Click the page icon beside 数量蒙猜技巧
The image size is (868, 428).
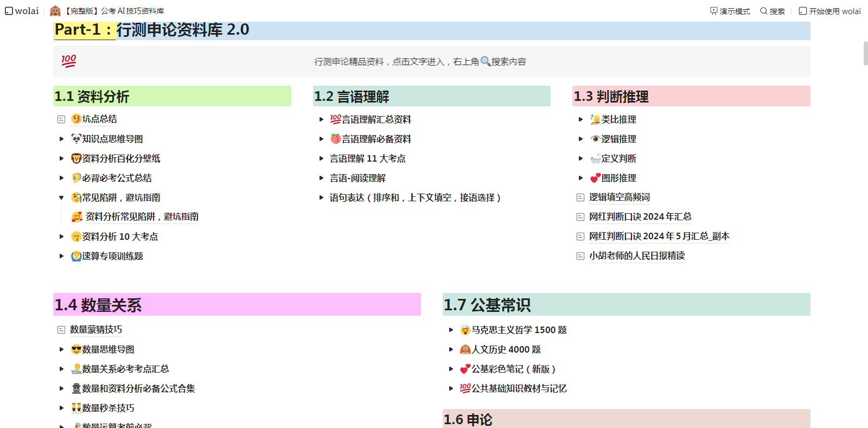pos(61,330)
